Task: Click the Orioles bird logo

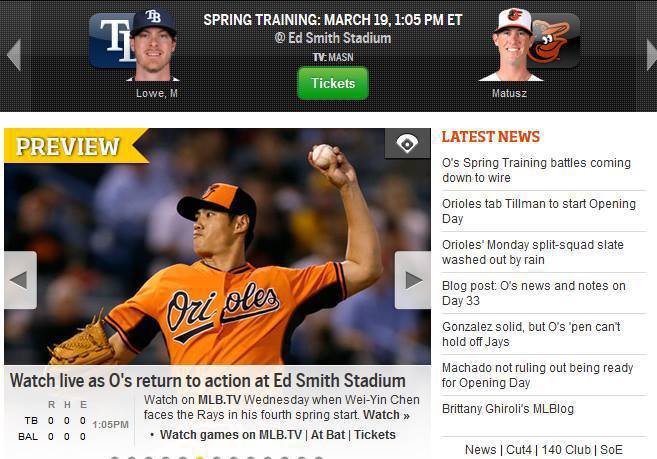Action: click(x=554, y=40)
